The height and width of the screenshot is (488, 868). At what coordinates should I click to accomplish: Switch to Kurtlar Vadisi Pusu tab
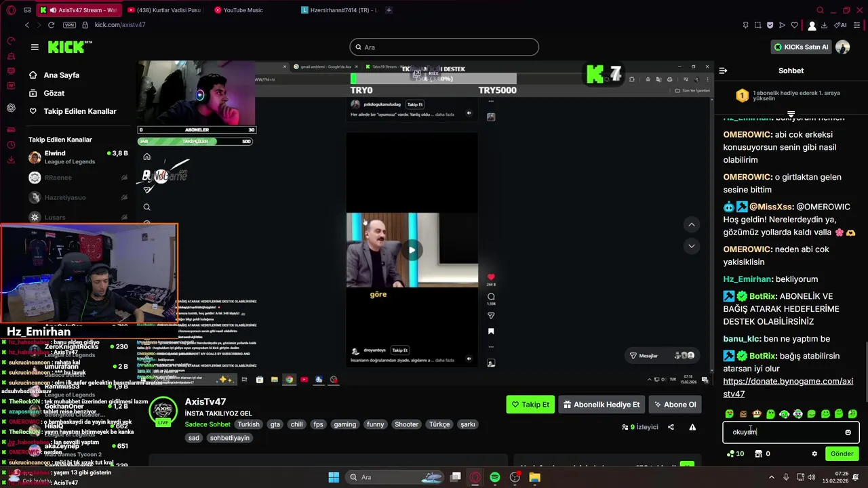(x=165, y=10)
